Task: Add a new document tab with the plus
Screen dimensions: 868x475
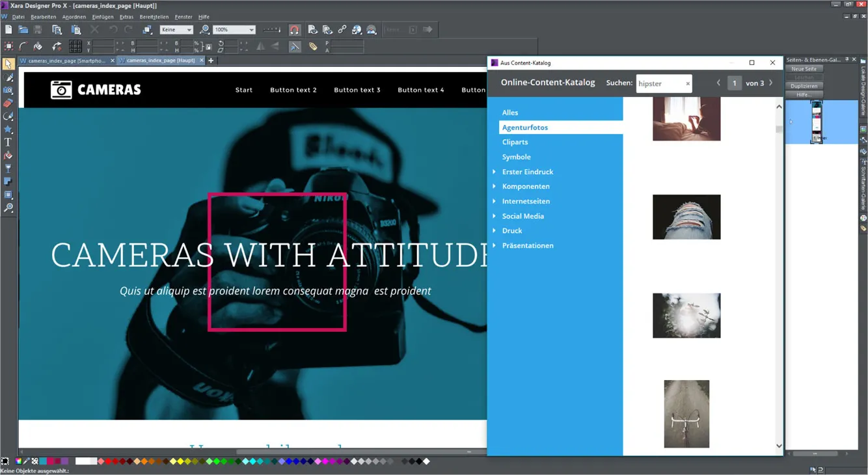Action: [211, 61]
